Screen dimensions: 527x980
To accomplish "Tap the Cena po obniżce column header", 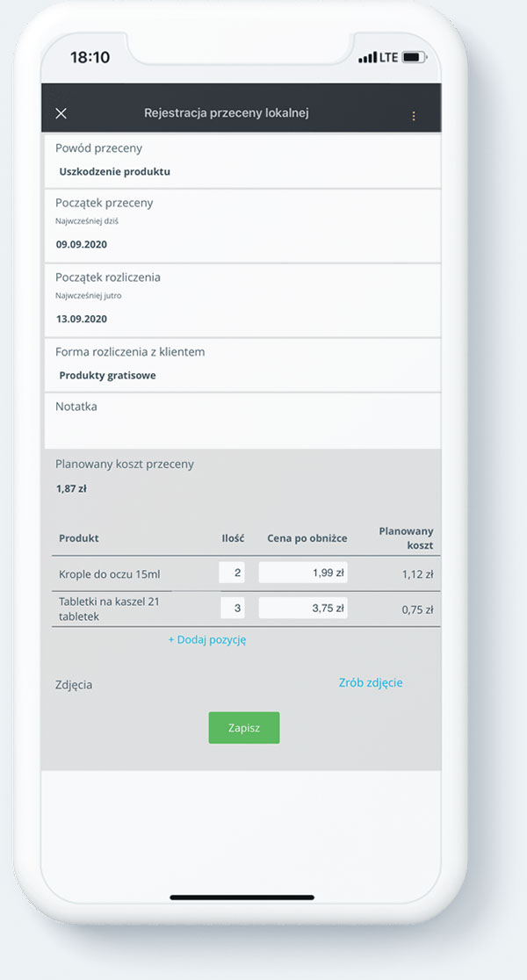I will coord(307,538).
